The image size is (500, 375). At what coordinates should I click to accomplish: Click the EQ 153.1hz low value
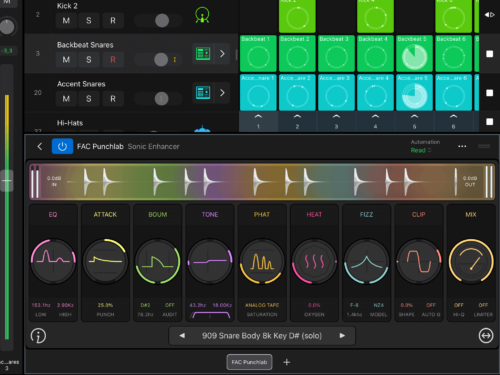pyautogui.click(x=41, y=305)
